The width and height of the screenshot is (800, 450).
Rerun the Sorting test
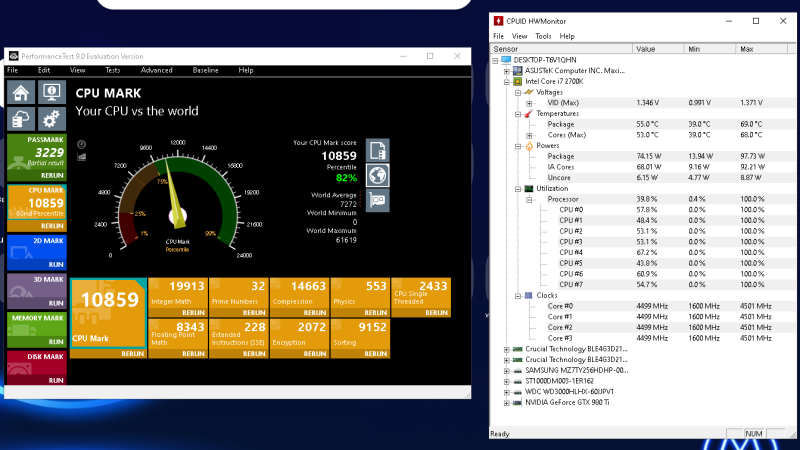(x=376, y=353)
